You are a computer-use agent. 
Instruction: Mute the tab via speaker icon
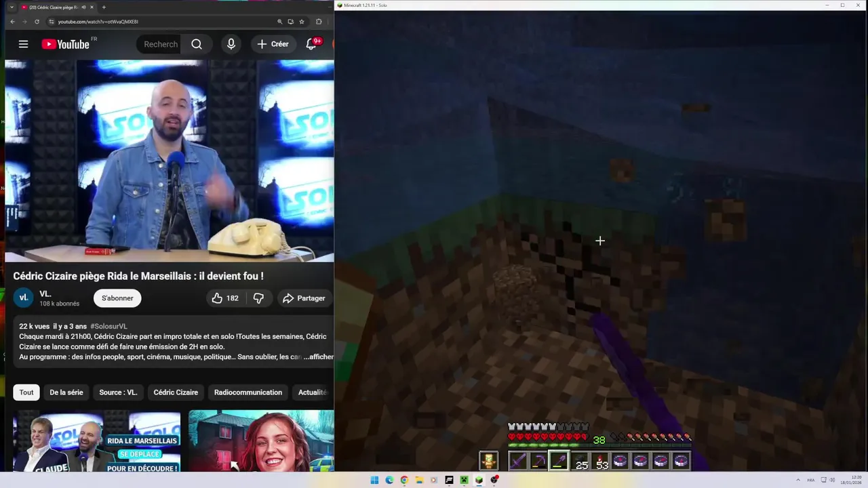pos(83,7)
